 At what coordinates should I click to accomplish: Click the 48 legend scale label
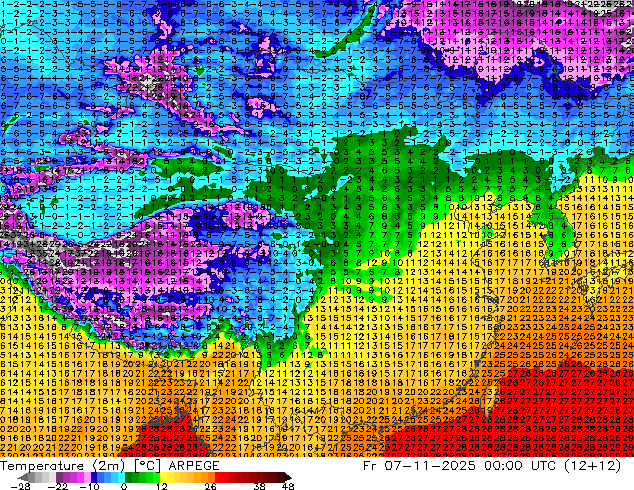click(288, 486)
